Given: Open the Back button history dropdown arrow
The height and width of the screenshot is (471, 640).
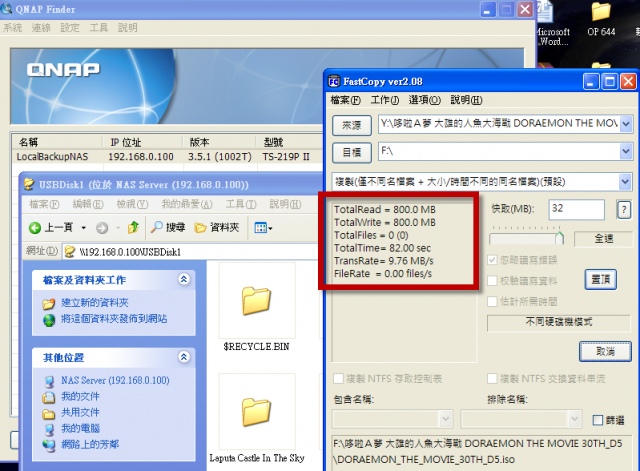Looking at the screenshot, I should click(84, 228).
